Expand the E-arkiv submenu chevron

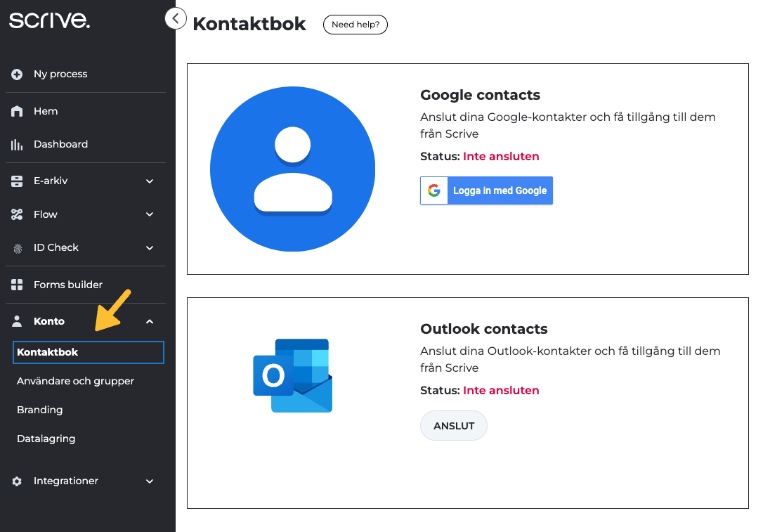[x=150, y=181]
